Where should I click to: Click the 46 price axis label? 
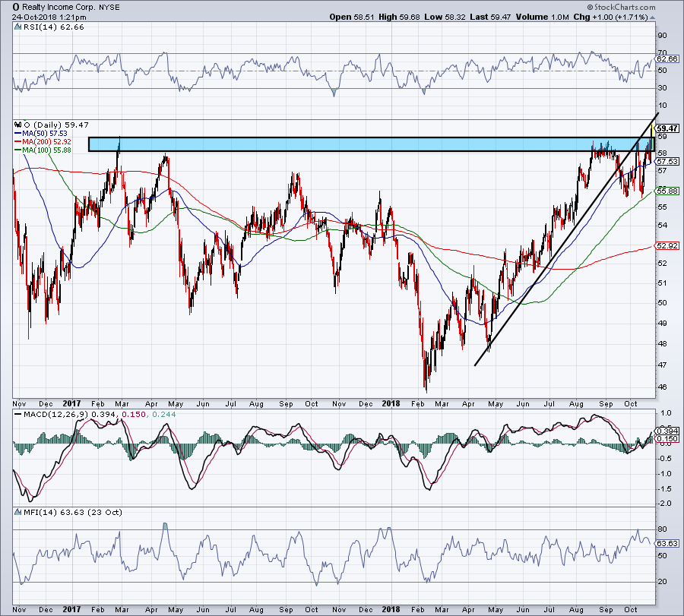tap(662, 387)
